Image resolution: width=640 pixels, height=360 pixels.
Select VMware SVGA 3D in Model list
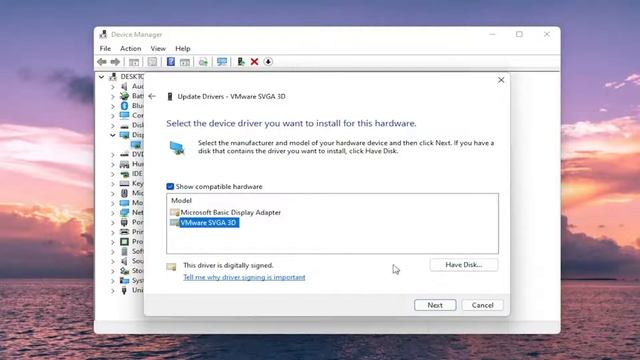(209, 222)
